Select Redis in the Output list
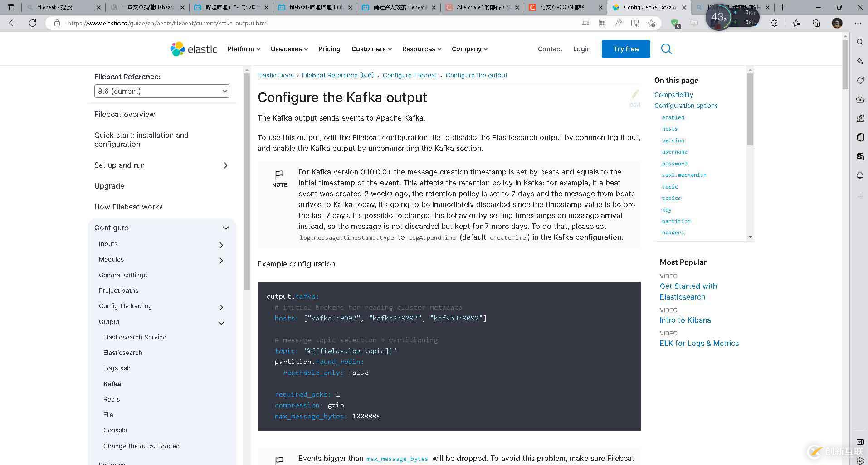Image resolution: width=868 pixels, height=465 pixels. pos(112,399)
